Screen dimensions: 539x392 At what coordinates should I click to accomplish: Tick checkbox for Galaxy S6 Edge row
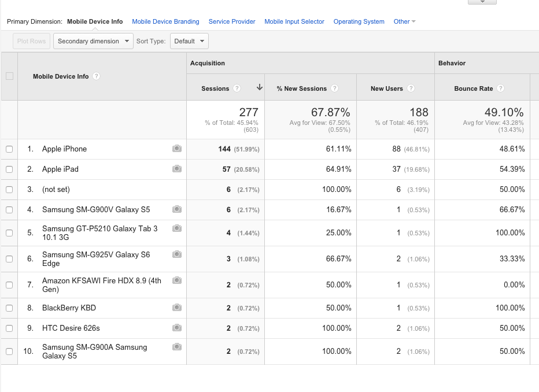(x=9, y=259)
